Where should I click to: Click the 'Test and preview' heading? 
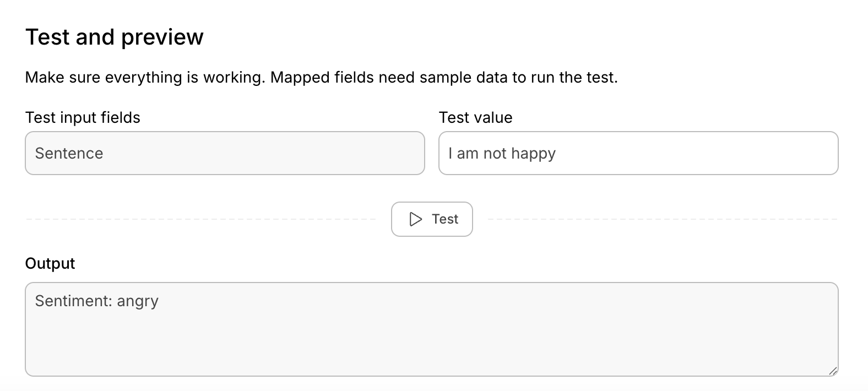(x=115, y=37)
